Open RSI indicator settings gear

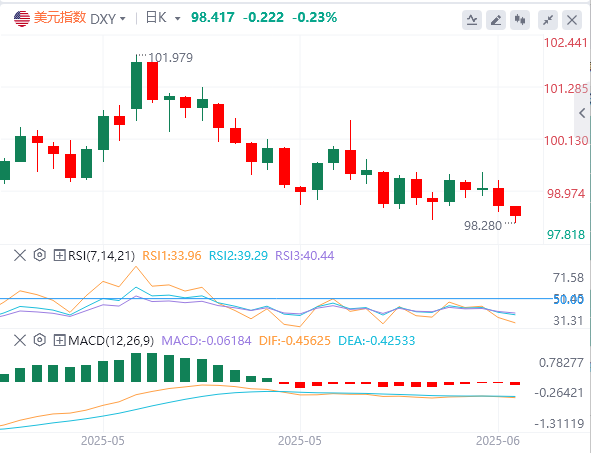click(40, 255)
